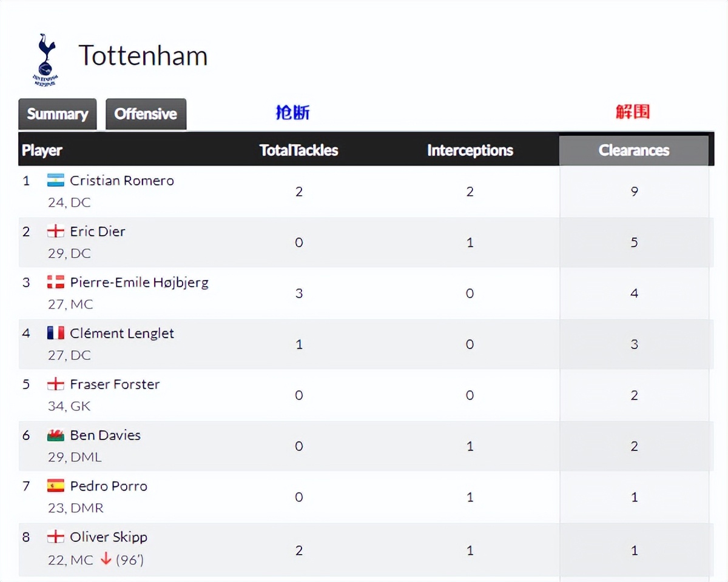
Task: Open Cristian Romero player link
Action: [122, 181]
